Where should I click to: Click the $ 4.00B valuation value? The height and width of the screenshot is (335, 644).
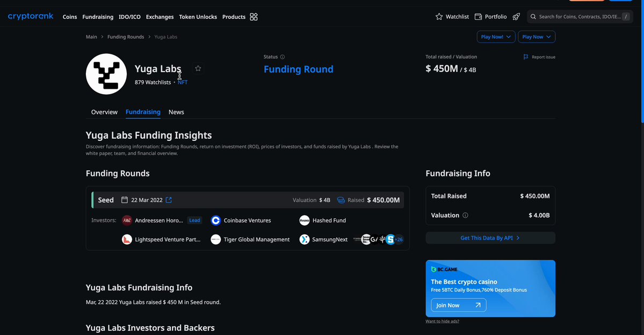[x=539, y=215]
